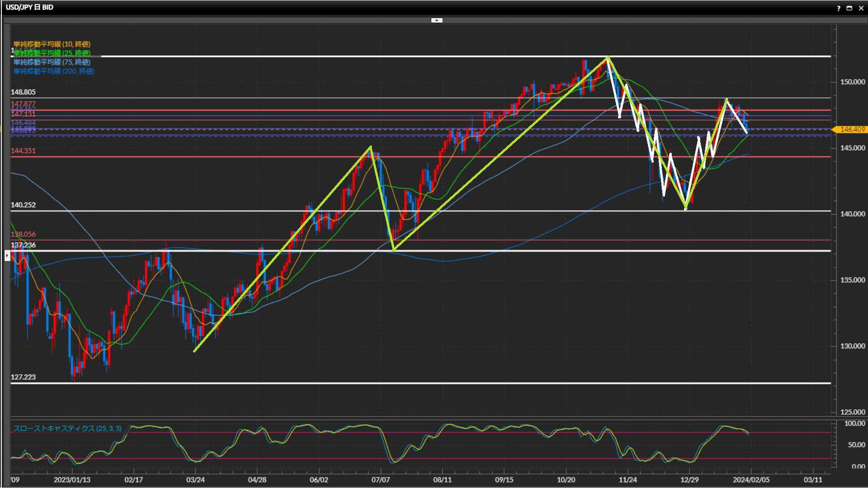Image resolution: width=868 pixels, height=488 pixels.
Task: Select the SMA (25, 終値) indicator label
Action: (x=52, y=53)
